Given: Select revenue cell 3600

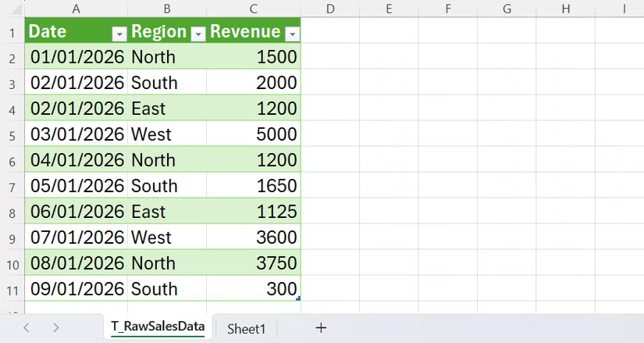Looking at the screenshot, I should click(x=254, y=237).
